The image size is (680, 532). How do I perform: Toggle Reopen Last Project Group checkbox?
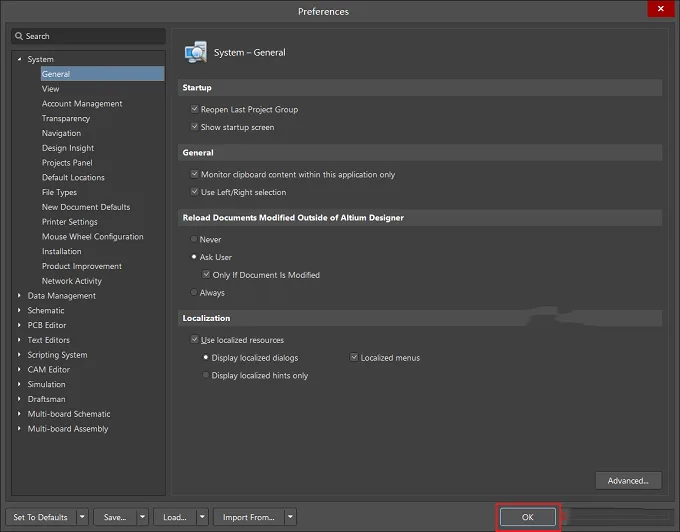(194, 109)
